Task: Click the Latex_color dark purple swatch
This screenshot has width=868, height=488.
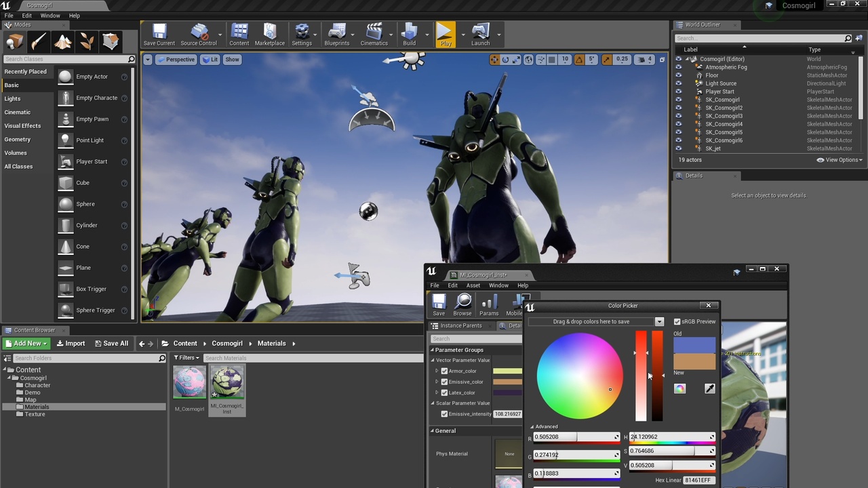Action: click(x=507, y=392)
